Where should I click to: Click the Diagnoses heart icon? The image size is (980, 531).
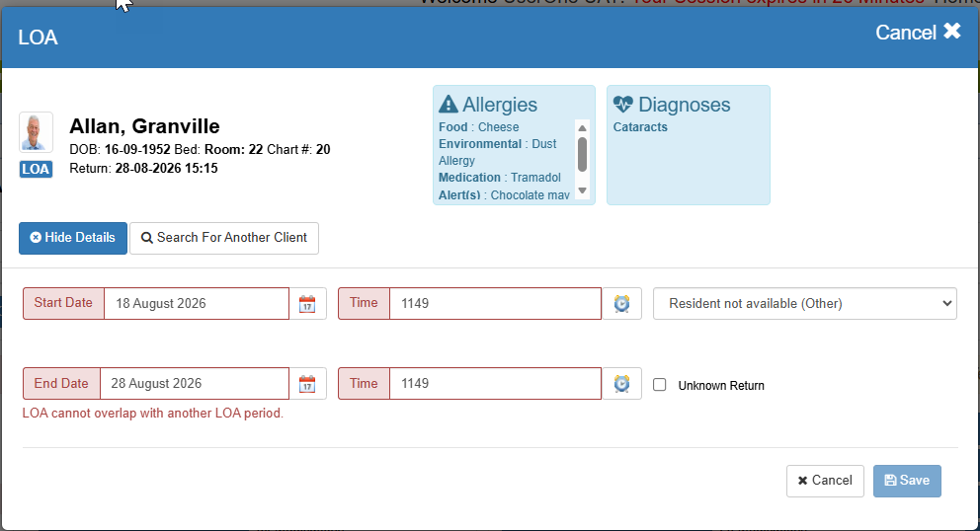(623, 104)
